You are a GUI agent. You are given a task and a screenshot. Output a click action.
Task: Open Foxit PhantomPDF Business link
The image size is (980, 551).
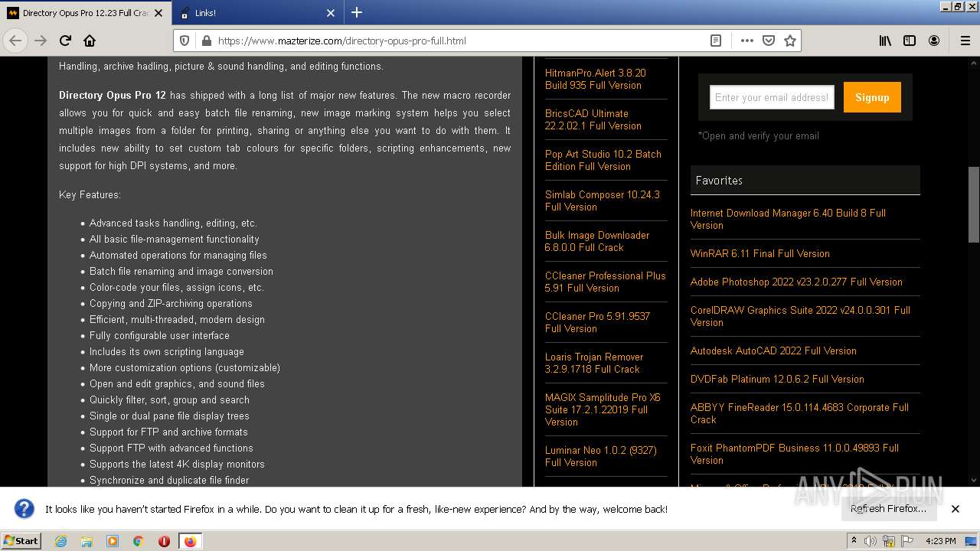(x=795, y=454)
